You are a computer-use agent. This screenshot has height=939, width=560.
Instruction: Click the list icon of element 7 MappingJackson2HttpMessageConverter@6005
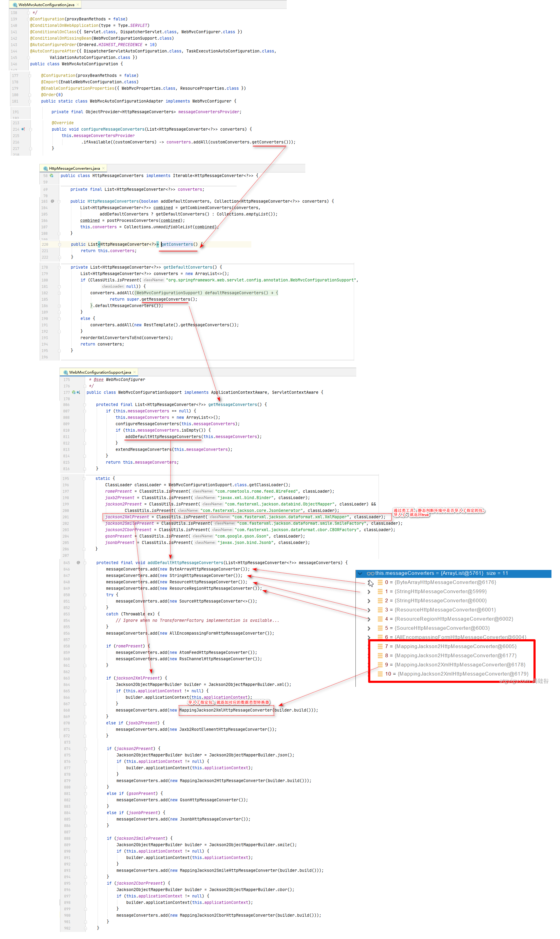(380, 646)
